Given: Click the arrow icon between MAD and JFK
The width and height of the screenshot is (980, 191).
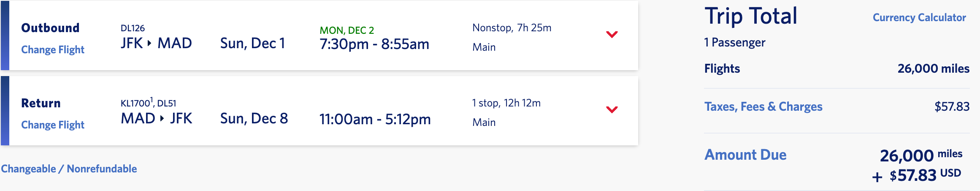Looking at the screenshot, I should (x=162, y=118).
